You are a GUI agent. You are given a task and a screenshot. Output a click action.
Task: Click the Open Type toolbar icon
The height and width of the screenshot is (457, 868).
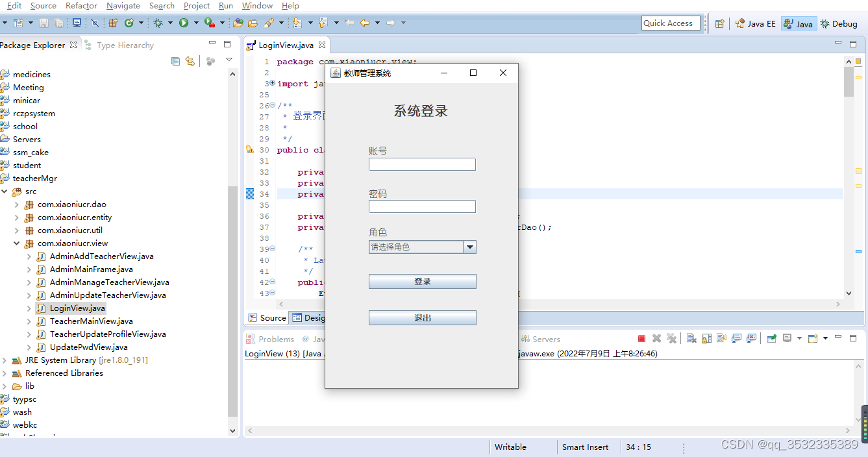tap(238, 23)
